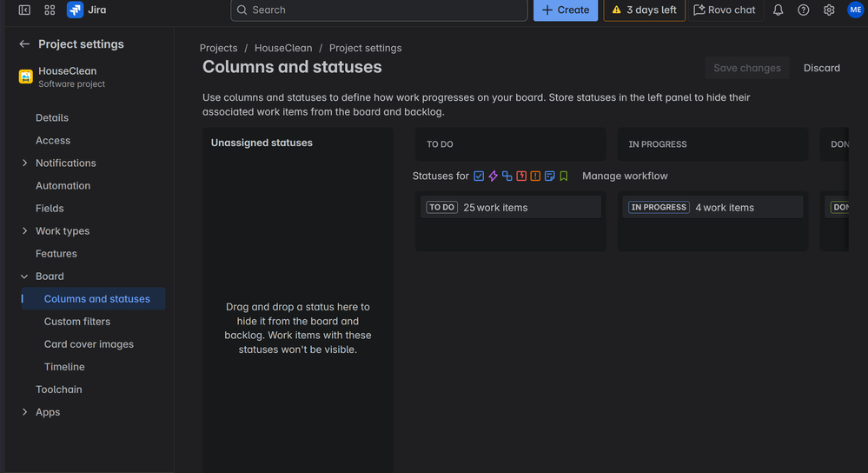The image size is (868, 473).
Task: Select Columns and statuses in sidebar
Action: (94, 298)
